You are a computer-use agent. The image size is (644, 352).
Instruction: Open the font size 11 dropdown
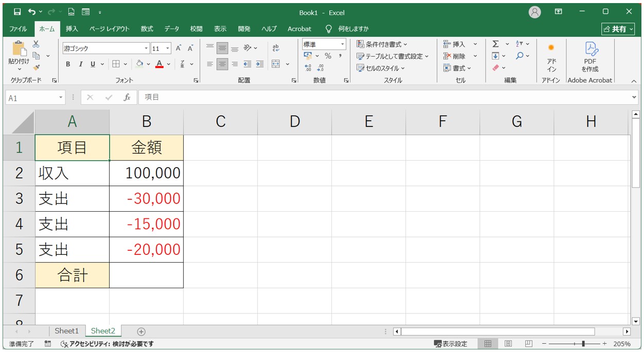tap(168, 48)
